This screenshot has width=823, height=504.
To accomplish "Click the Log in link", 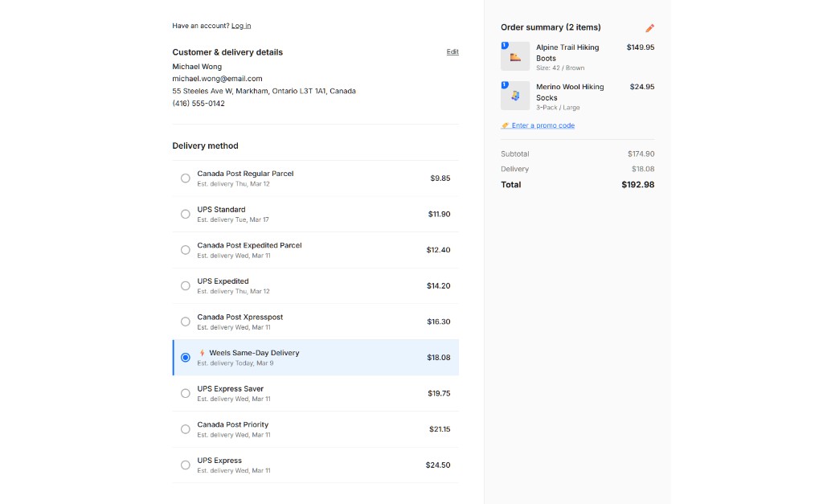I will pos(241,25).
